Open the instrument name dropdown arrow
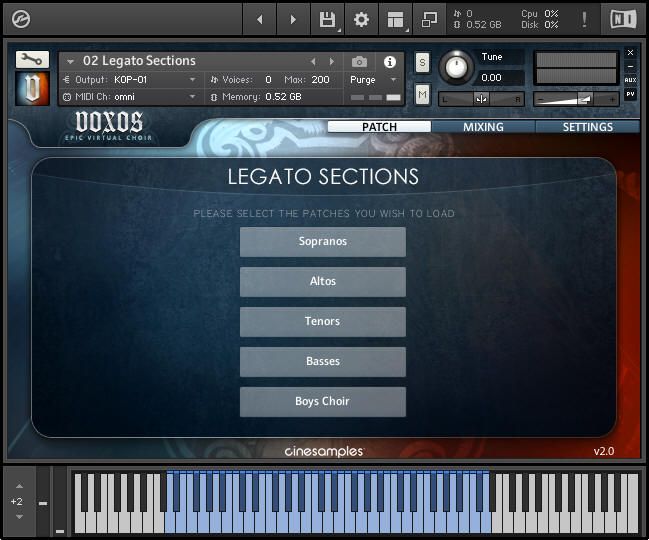 pyautogui.click(x=70, y=62)
